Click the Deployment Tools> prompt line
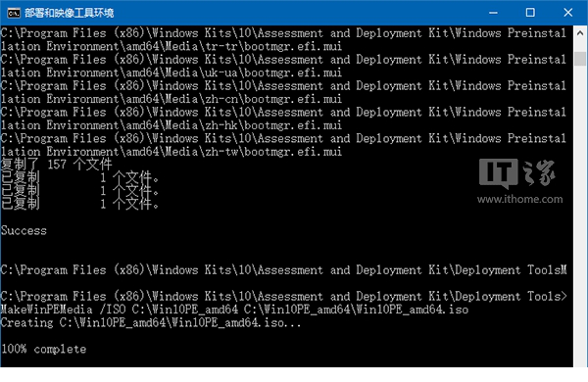This screenshot has width=588, height=382. point(284,296)
